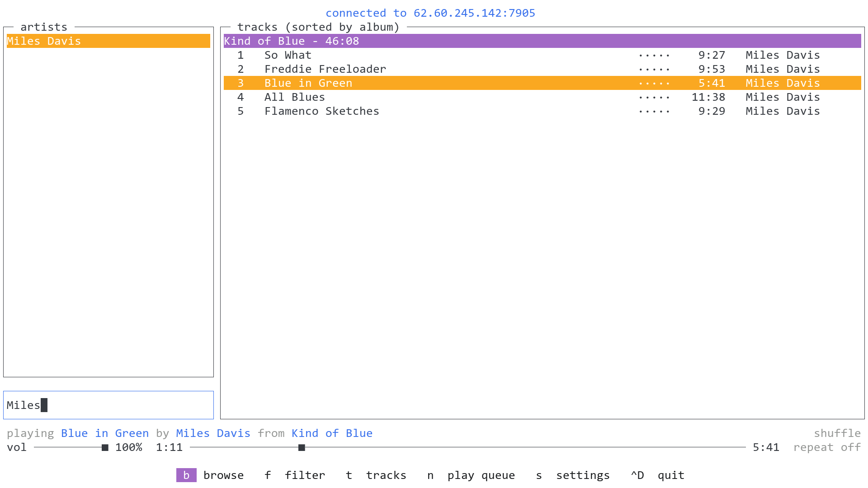The image size is (868, 488).
Task: Select the Freddie Freeloader track row
Action: 325,69
